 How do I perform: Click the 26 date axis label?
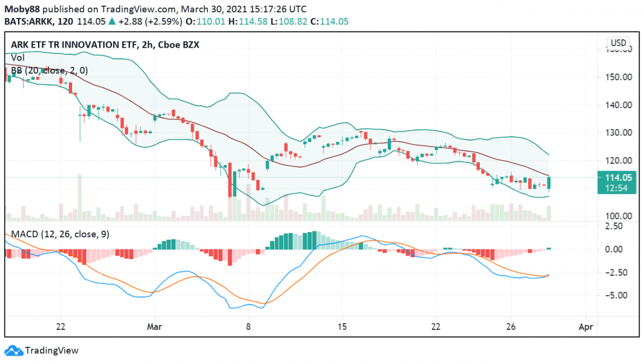[511, 327]
